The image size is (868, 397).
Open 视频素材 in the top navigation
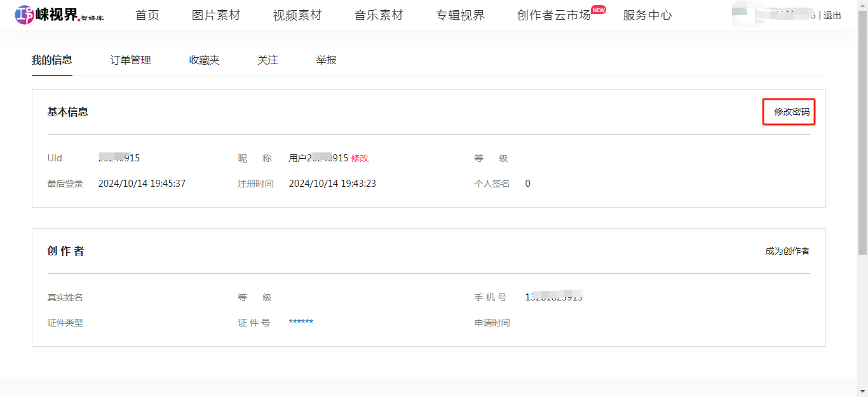297,15
